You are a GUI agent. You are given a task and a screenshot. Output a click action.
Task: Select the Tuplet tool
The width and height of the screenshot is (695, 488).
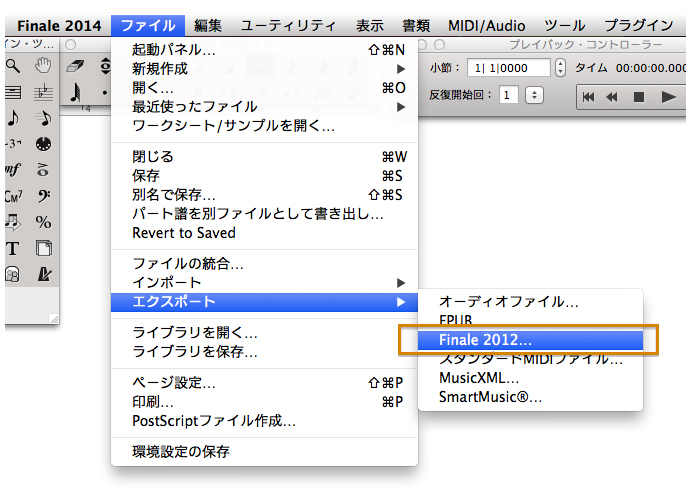(13, 144)
